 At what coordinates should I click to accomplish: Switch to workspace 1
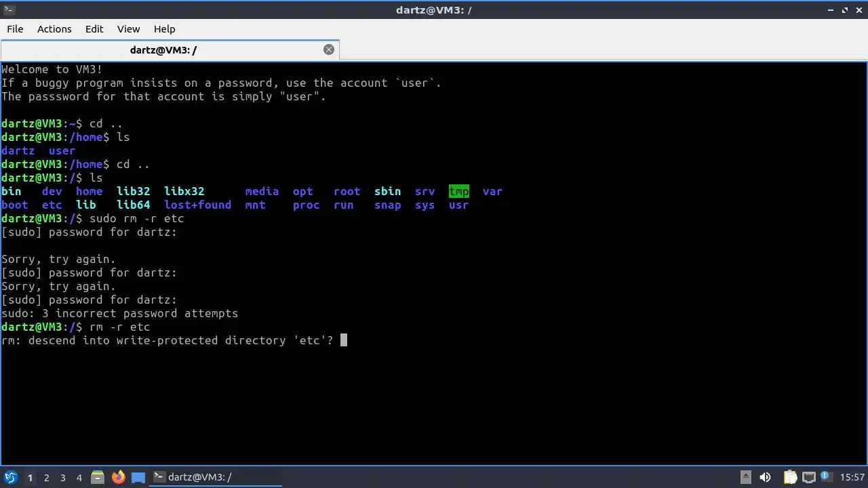click(30, 477)
